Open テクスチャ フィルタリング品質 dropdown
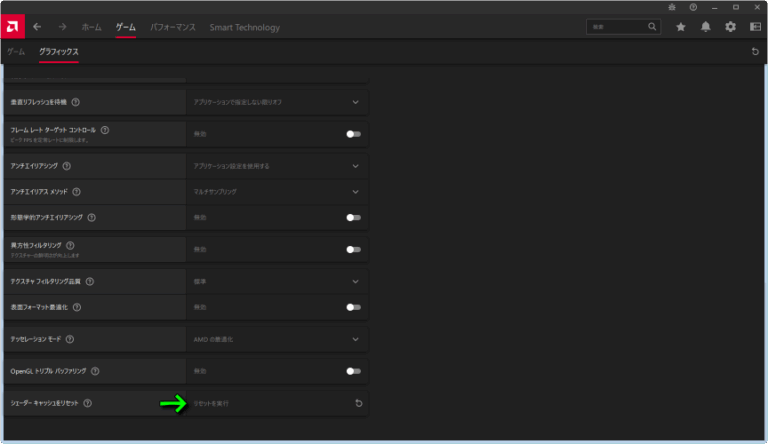768x444 pixels. coord(355,281)
